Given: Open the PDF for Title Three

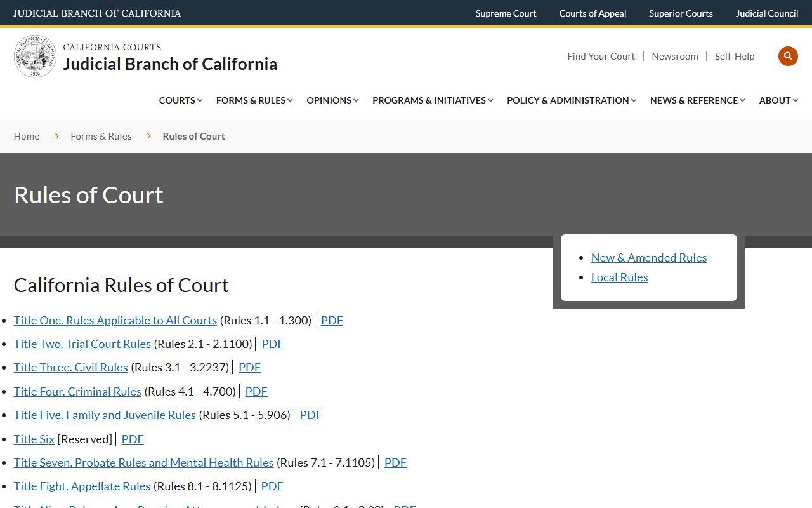Looking at the screenshot, I should click(x=249, y=367).
